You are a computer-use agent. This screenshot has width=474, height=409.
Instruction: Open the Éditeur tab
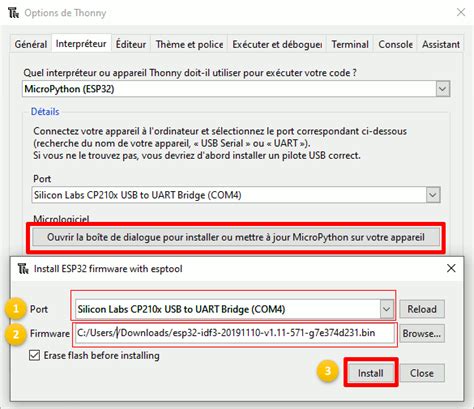131,44
